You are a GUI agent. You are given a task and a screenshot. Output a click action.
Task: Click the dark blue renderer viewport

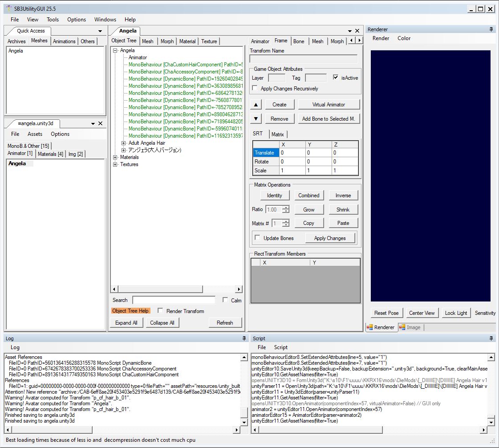(x=430, y=176)
